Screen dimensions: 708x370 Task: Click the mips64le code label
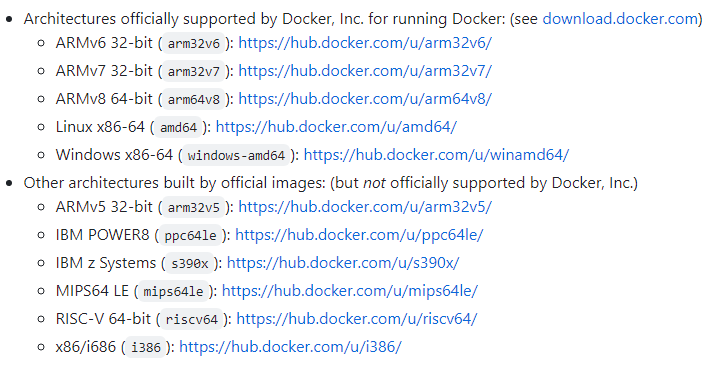pos(173,291)
